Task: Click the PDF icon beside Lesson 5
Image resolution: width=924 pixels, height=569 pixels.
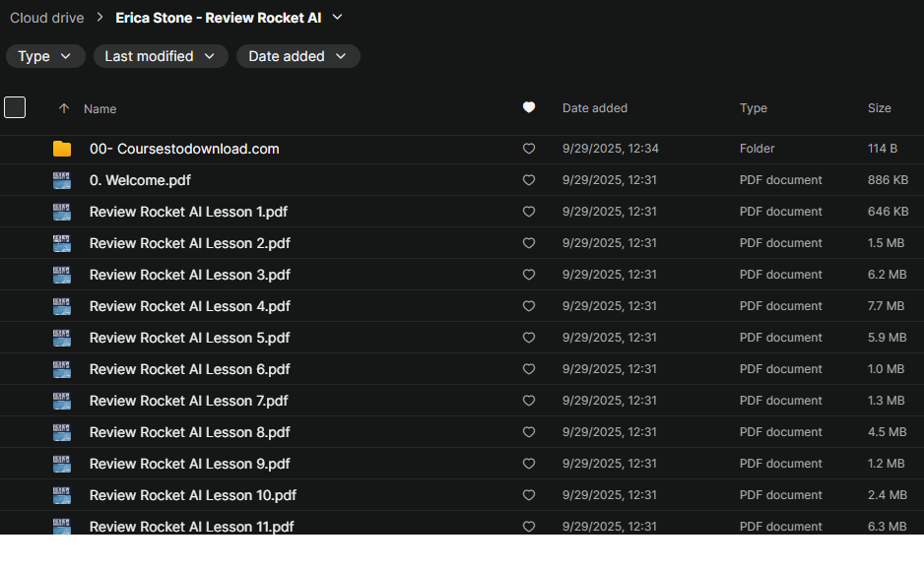Action: [62, 338]
